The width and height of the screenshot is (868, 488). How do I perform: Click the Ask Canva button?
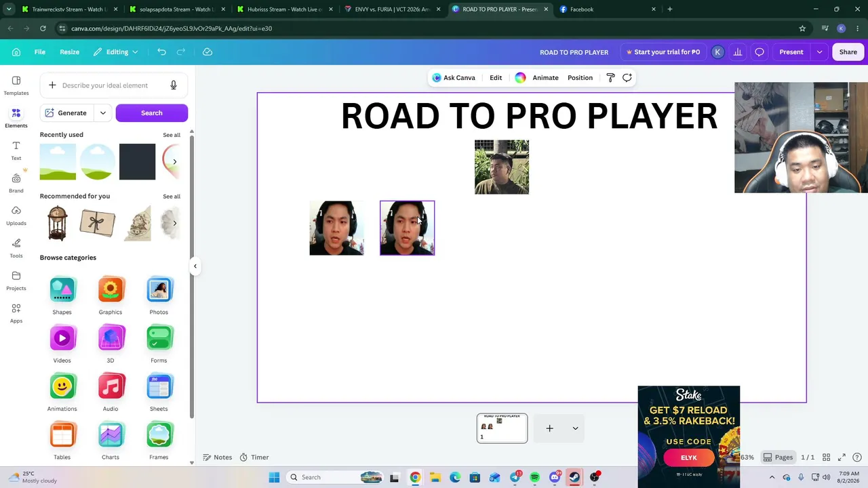tap(454, 78)
